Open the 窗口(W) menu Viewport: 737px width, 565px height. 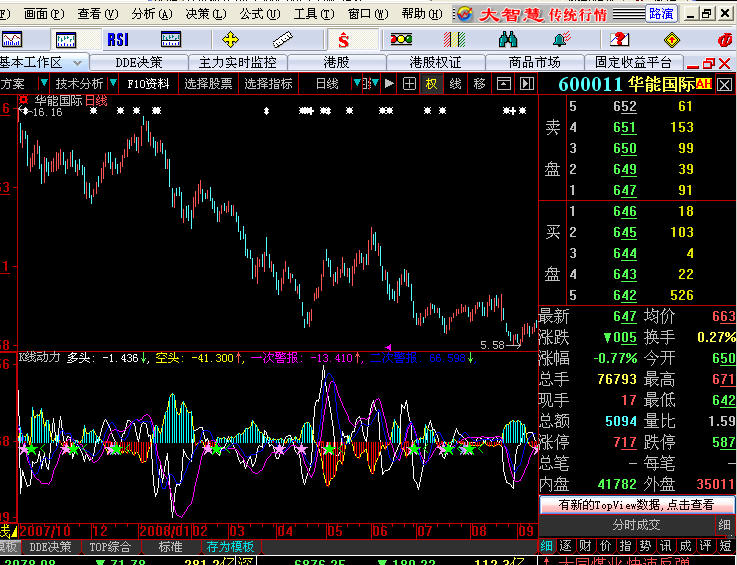tap(368, 14)
